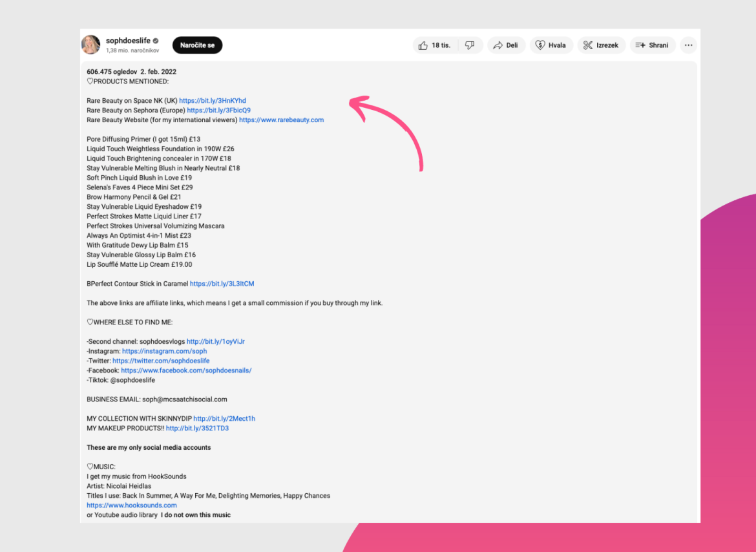The width and height of the screenshot is (756, 552).
Task: Open the Skinnydip collection bit.ly/2Mect1h link
Action: (x=224, y=419)
